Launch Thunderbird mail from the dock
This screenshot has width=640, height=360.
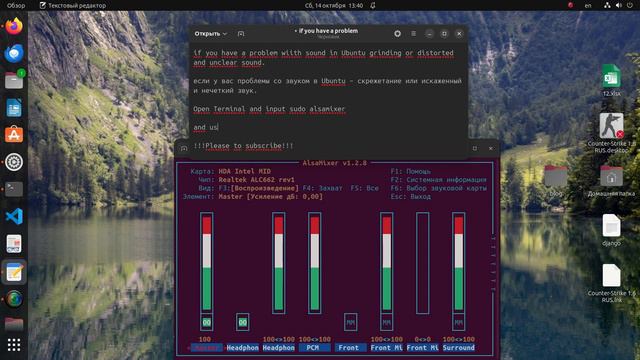(14, 53)
